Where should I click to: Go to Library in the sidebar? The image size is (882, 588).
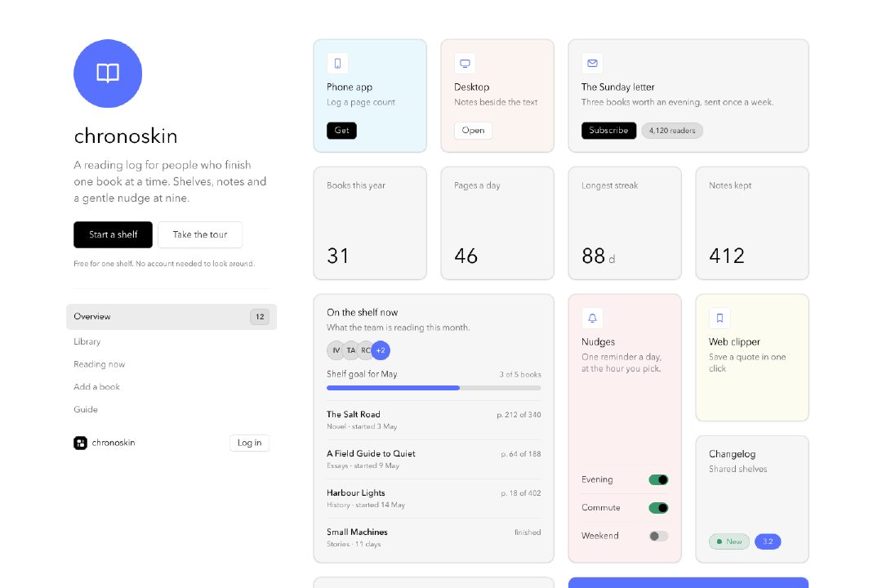(87, 341)
